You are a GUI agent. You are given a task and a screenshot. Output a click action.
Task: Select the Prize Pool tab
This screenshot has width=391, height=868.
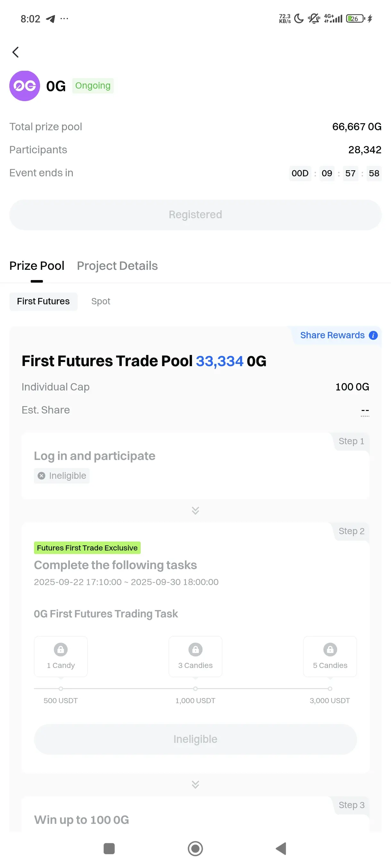tap(37, 266)
